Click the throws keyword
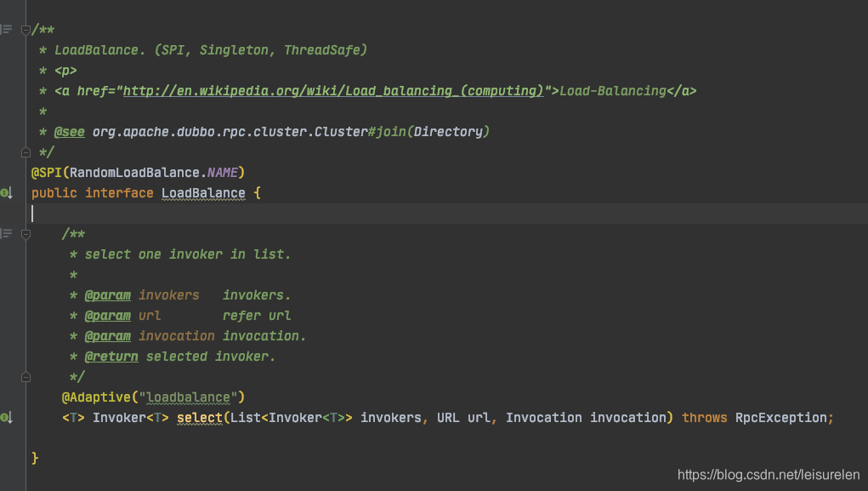The height and width of the screenshot is (491, 868). [704, 417]
